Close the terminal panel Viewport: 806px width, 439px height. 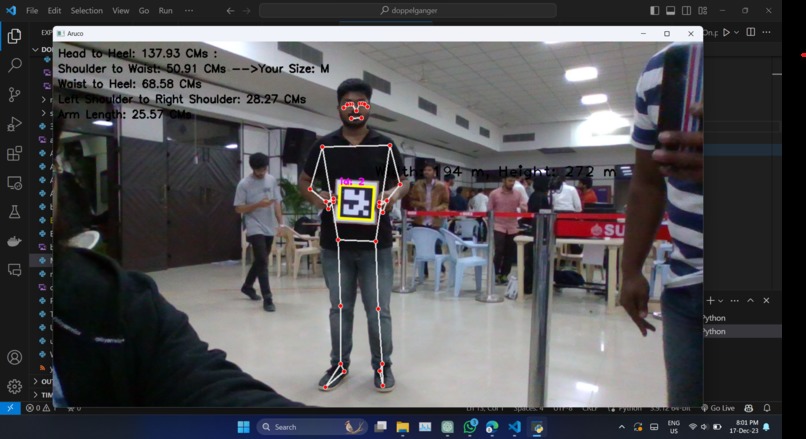[x=766, y=300]
